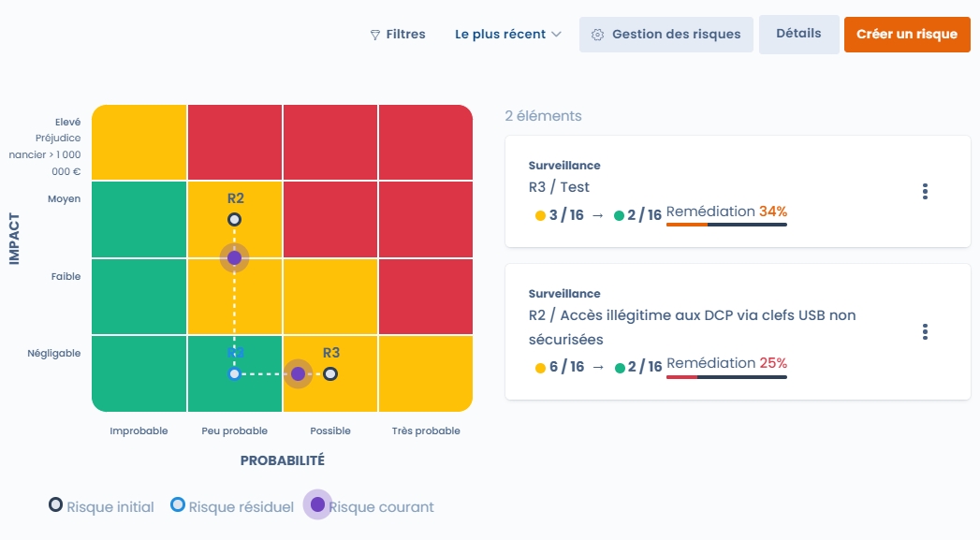Open the three-dot menu for R3 / Test
This screenshot has height=540, width=980.
point(925,191)
